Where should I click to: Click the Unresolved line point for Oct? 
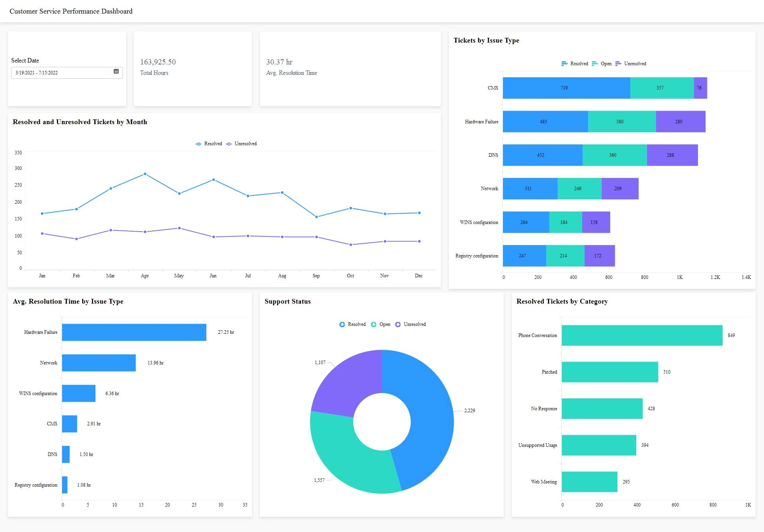351,245
